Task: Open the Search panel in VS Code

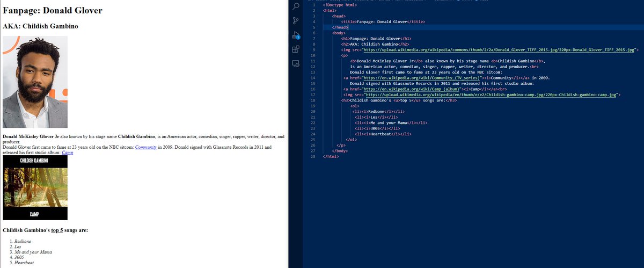Action: click(x=295, y=6)
